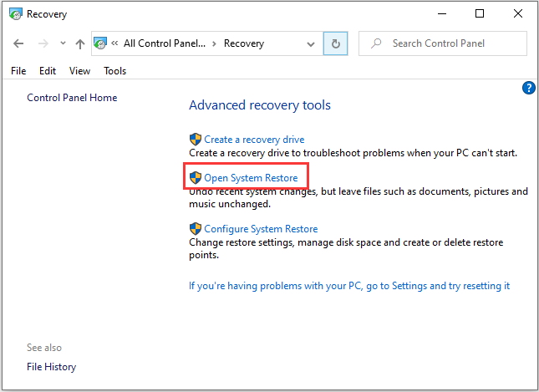The width and height of the screenshot is (539, 392).
Task: Go up one level with Up arrow
Action: tap(80, 43)
